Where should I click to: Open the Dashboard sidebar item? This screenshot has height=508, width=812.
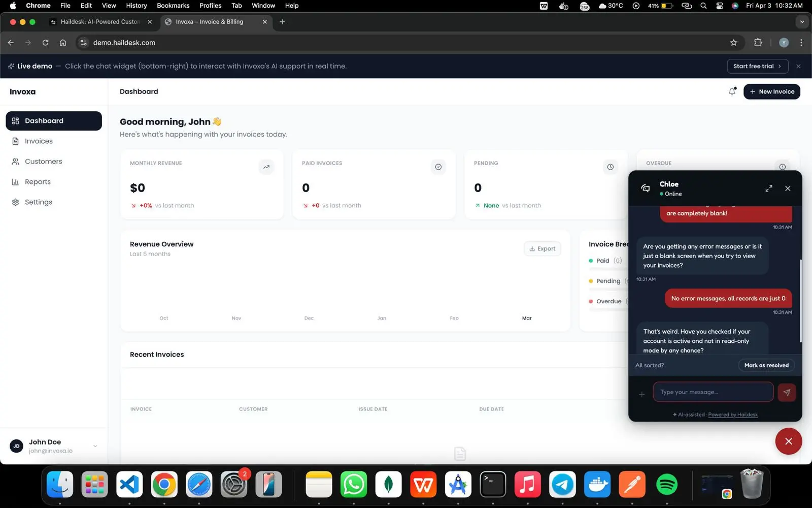point(54,121)
